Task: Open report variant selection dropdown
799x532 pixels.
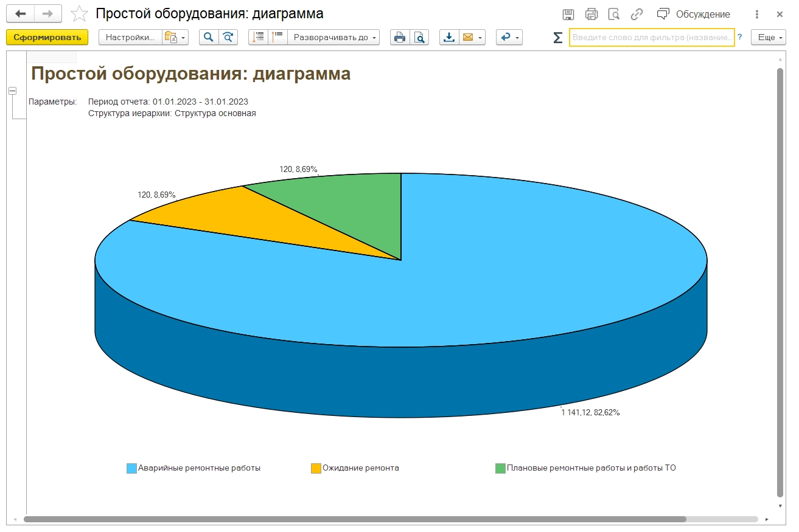Action: [175, 38]
